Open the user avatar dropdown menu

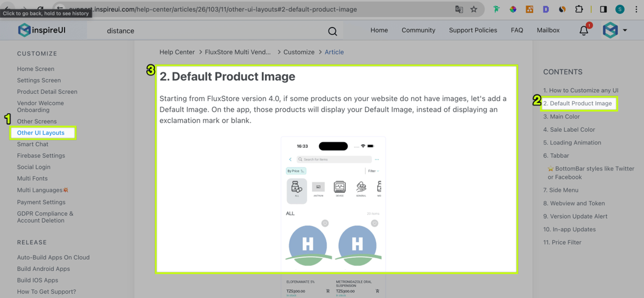615,30
